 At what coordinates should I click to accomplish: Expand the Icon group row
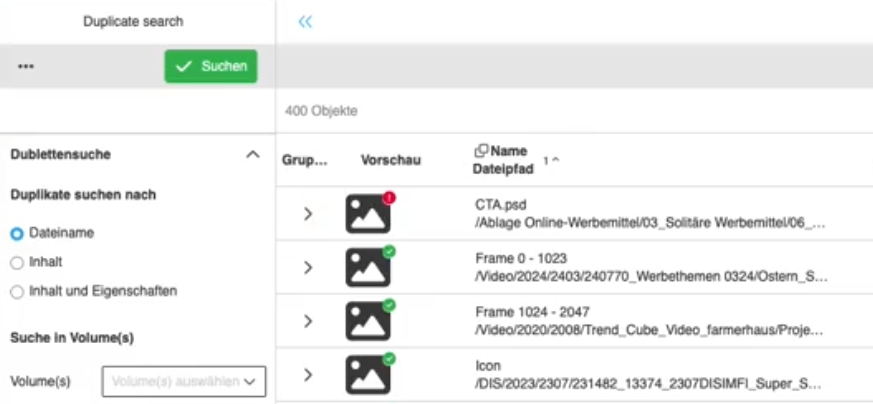pyautogui.click(x=308, y=375)
